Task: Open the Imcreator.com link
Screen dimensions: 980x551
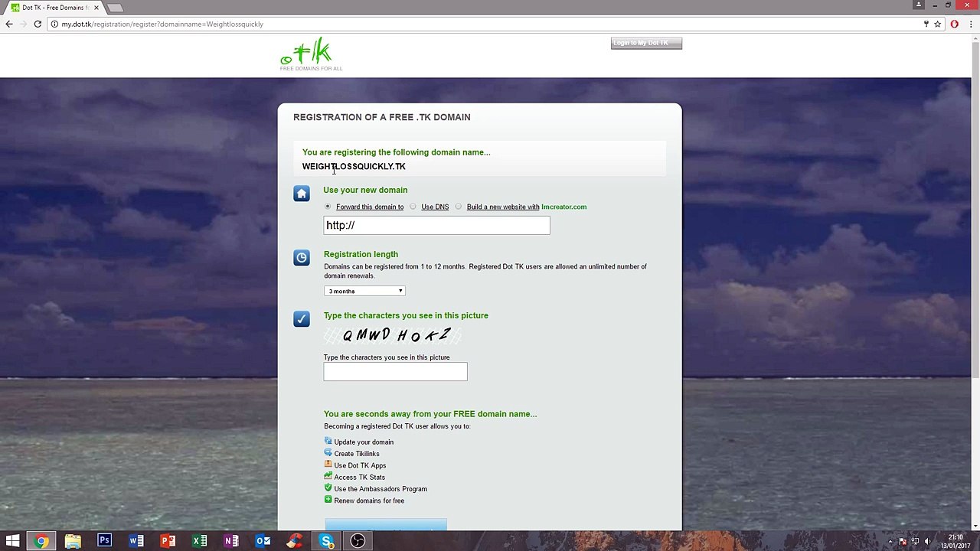Action: [x=564, y=207]
